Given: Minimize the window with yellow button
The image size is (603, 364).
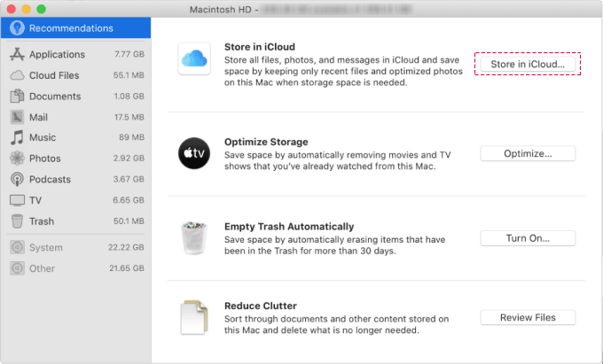Looking at the screenshot, I should pyautogui.click(x=26, y=9).
